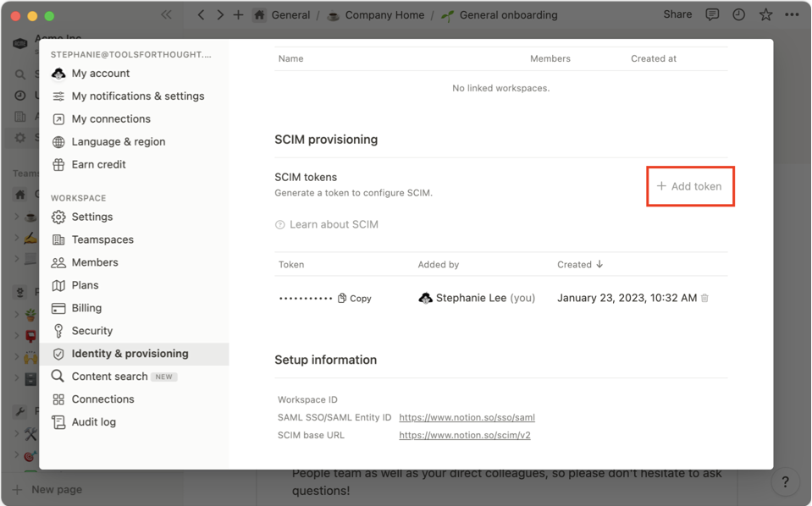This screenshot has height=506, width=812.
Task: Open SAML Entity ID URL link
Action: pyautogui.click(x=467, y=417)
